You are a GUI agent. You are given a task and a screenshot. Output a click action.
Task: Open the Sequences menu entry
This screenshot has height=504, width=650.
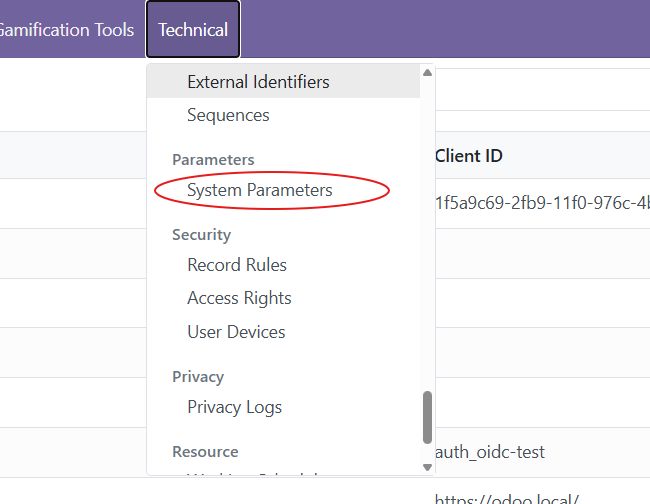point(228,115)
